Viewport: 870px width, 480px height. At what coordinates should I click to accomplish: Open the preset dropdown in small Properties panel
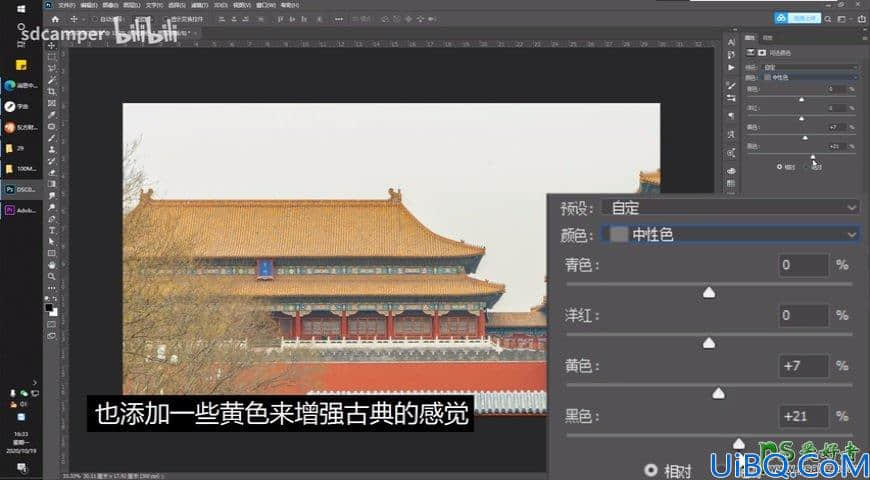click(x=810, y=67)
